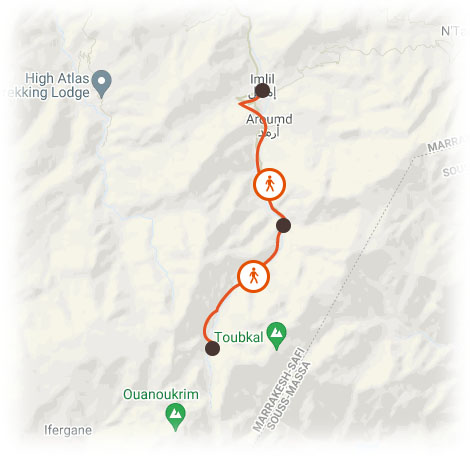Click the middle dark waypoint dot on route

[x=283, y=225]
